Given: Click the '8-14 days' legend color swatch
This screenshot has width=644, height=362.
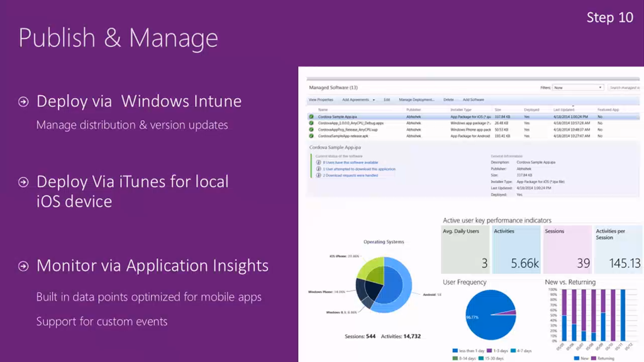Looking at the screenshot, I should (455, 358).
